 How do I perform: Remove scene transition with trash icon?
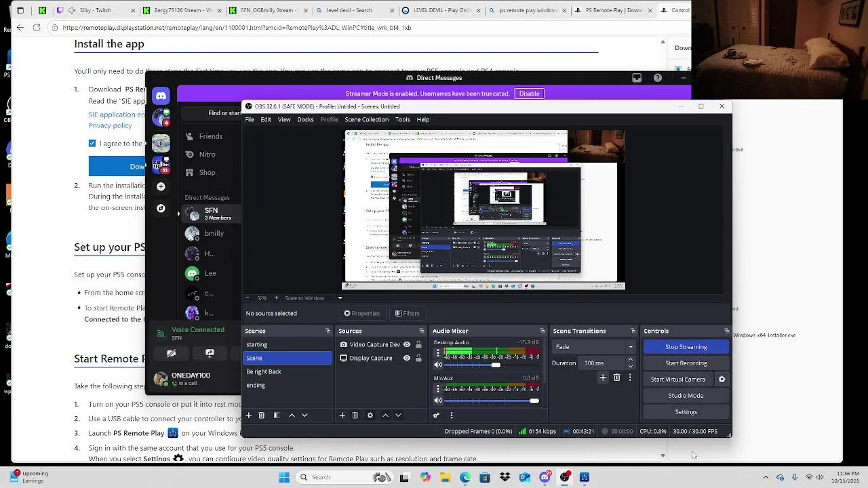coord(616,378)
